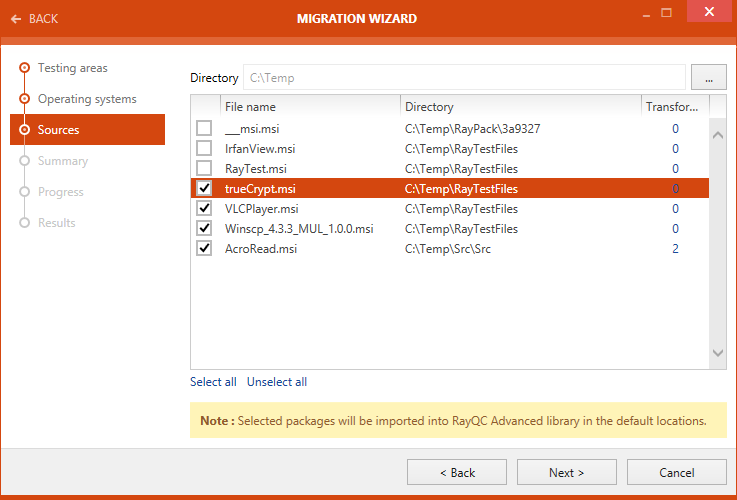Screen dimensions: 737x500
Task: Click the Results step circle icon
Action: tap(24, 223)
